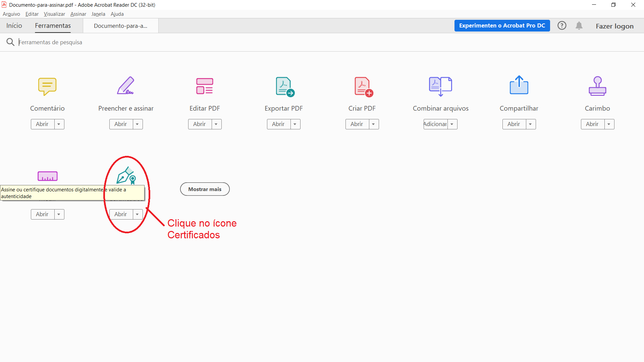The image size is (644, 362).
Task: Click the Medir ruler icon
Action: [47, 176]
